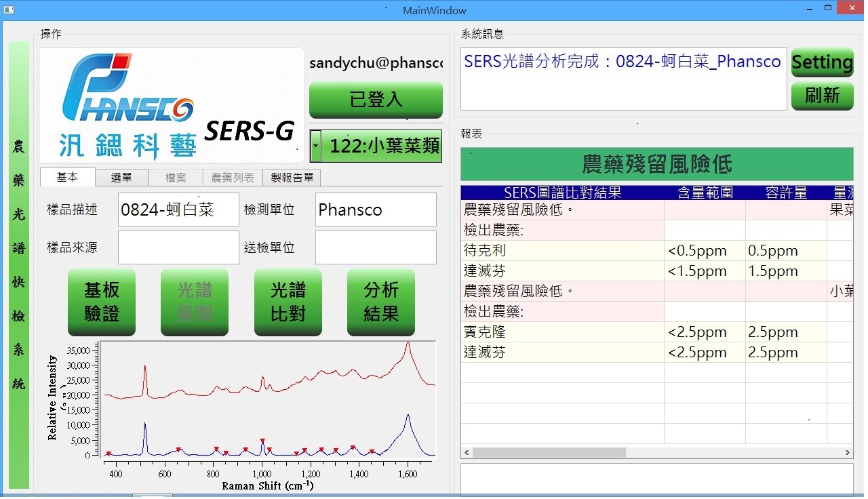Open the crop category dropdown arrow
The height and width of the screenshot is (499, 868).
[x=315, y=146]
